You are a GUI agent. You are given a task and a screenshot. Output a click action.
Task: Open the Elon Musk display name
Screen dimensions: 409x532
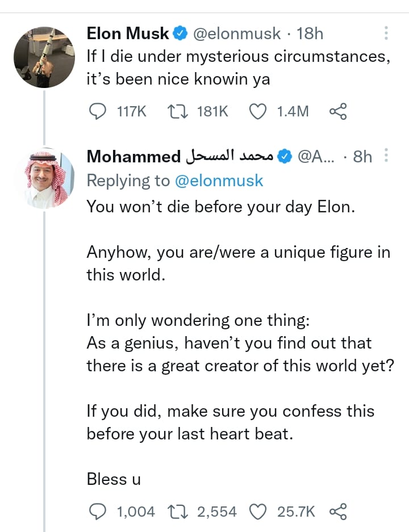(128, 33)
